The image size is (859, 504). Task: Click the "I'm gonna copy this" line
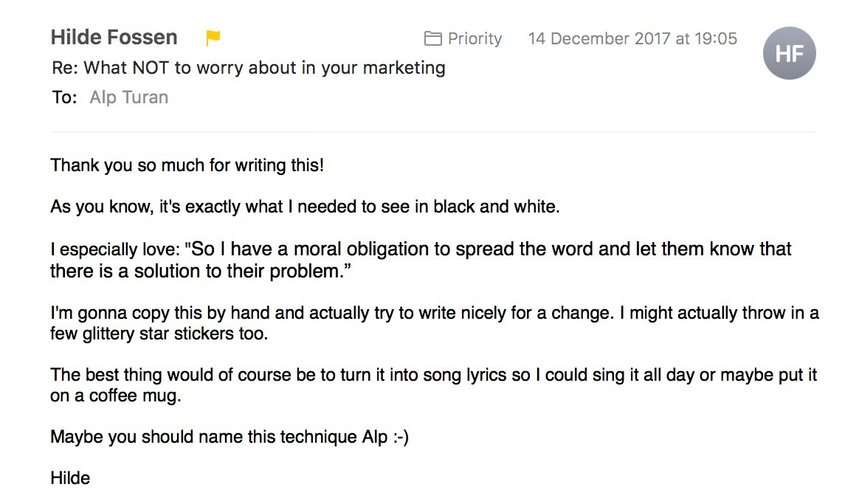[435, 313]
